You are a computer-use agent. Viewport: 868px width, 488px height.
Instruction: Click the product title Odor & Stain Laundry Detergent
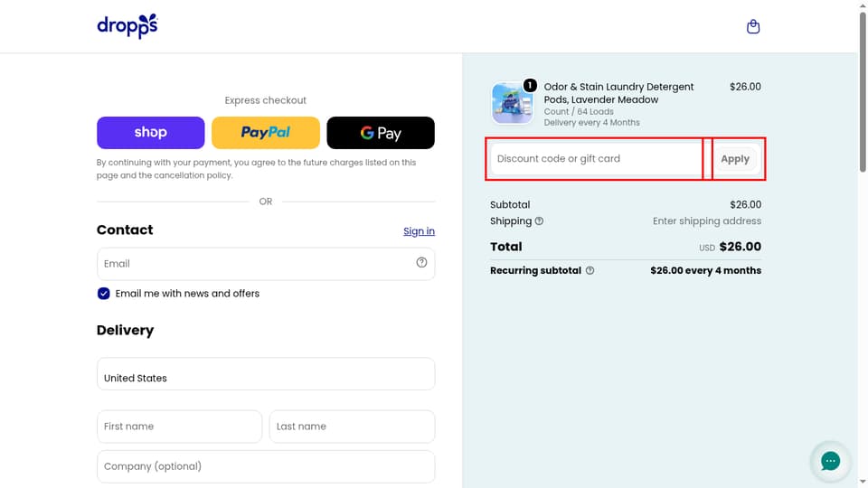pyautogui.click(x=618, y=93)
